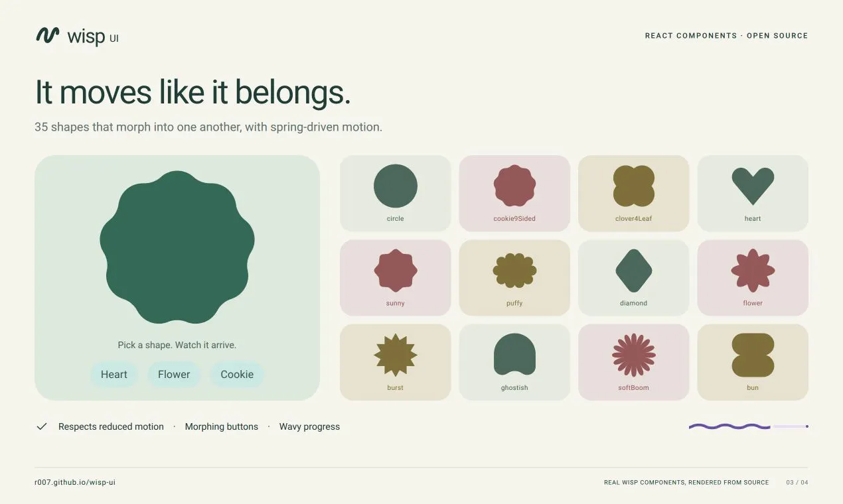The width and height of the screenshot is (843, 504).
Task: Click the 'It moves like it belongs.' headline
Action: 192,92
